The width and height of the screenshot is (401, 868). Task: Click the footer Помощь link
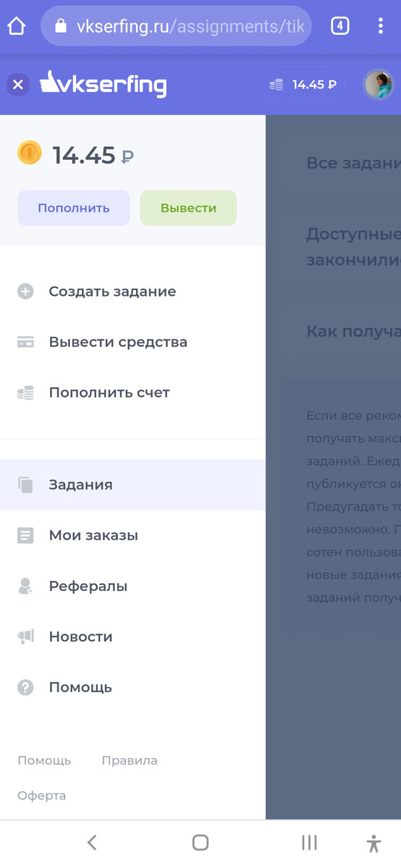[44, 760]
